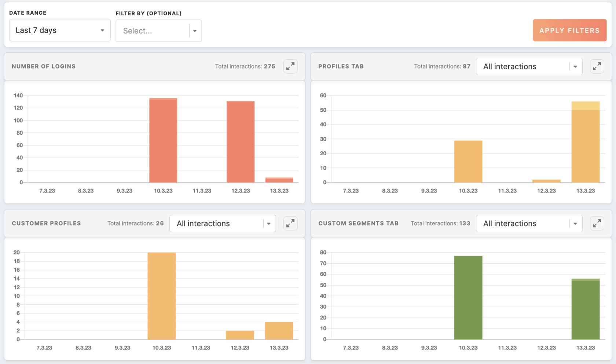This screenshot has height=364, width=616.
Task: Click the Customer Profiles panel title
Action: click(x=46, y=223)
